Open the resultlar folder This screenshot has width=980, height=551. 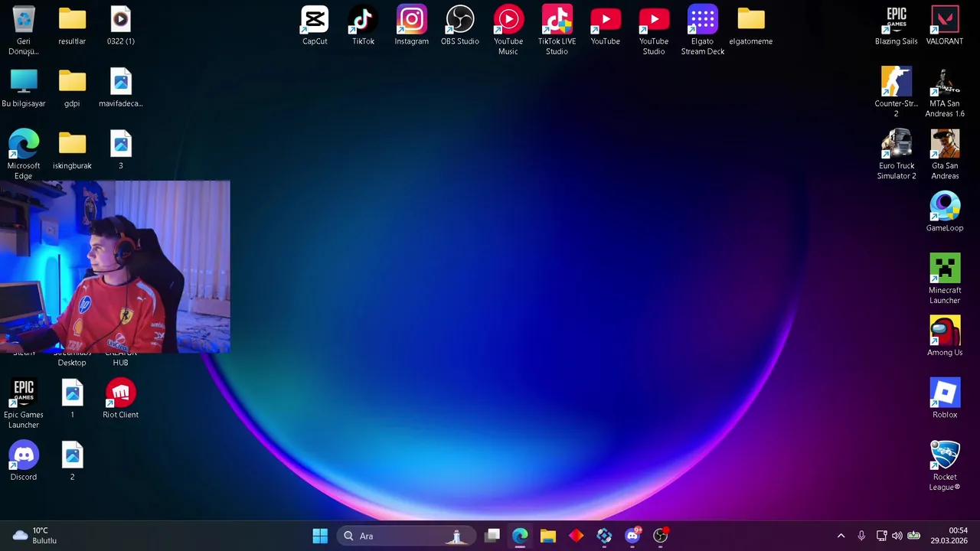[x=72, y=26]
